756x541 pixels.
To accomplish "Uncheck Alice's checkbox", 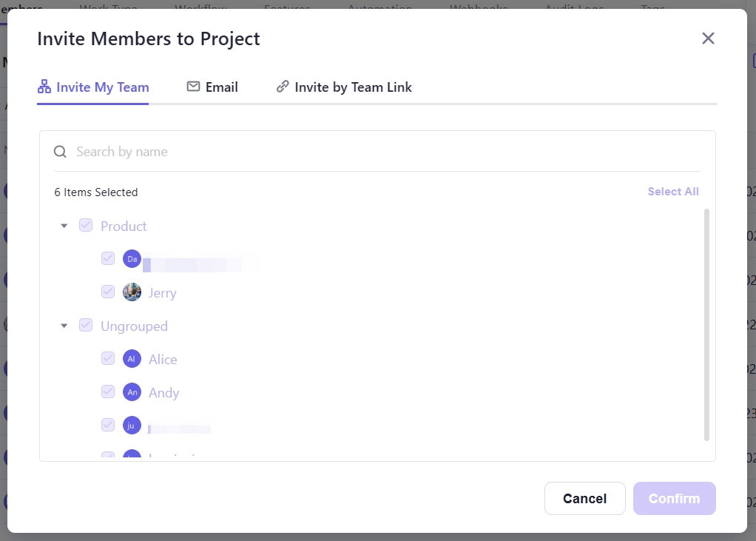I will click(x=108, y=359).
